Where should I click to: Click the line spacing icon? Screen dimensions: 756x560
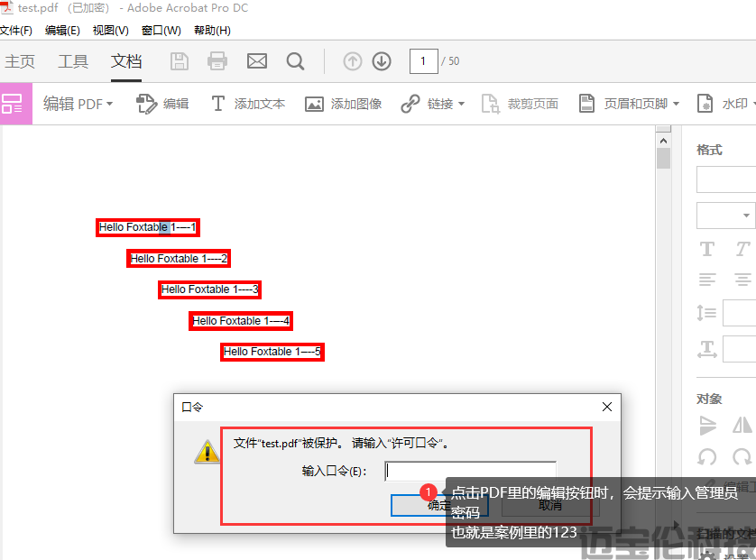706,313
